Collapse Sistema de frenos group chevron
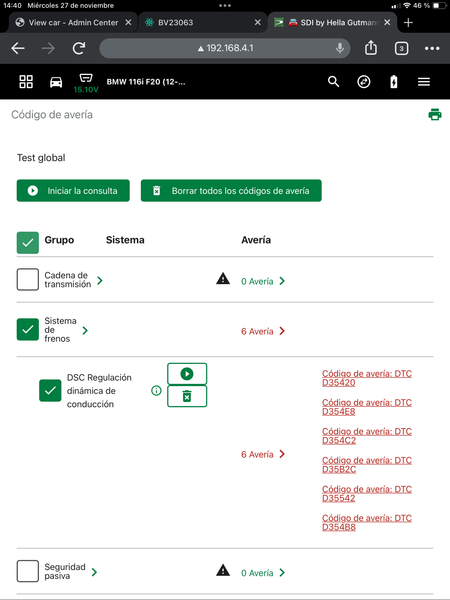Viewport: 450px width, 600px height. [x=85, y=330]
